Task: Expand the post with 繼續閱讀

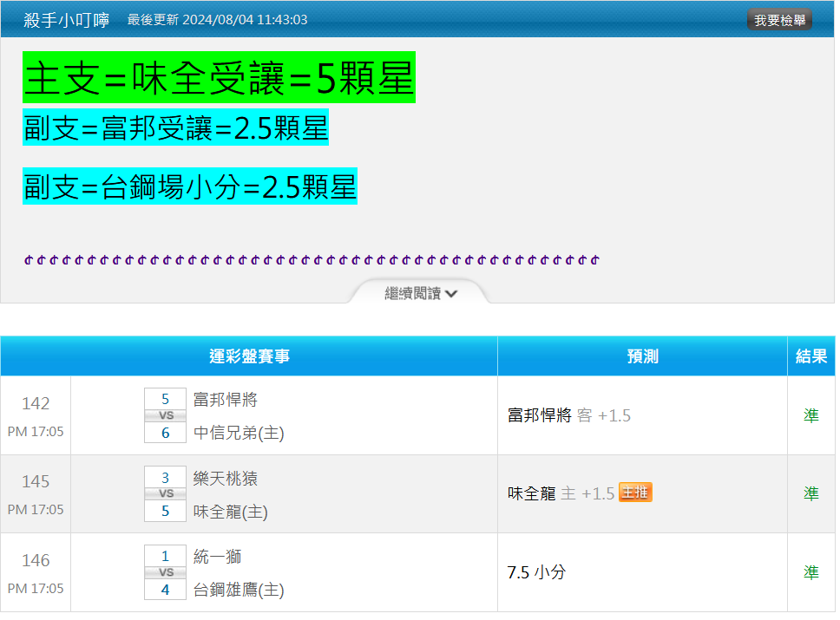Action: [421, 293]
